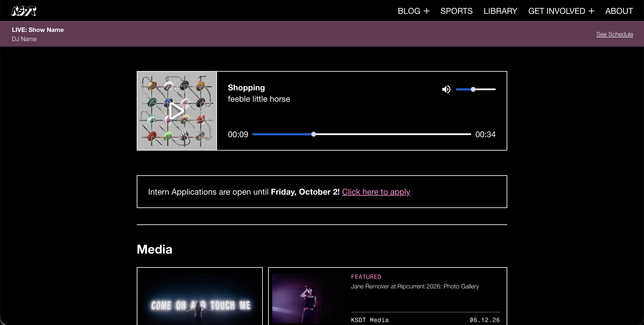The width and height of the screenshot is (644, 325).
Task: Play the Shopping track
Action: click(176, 111)
